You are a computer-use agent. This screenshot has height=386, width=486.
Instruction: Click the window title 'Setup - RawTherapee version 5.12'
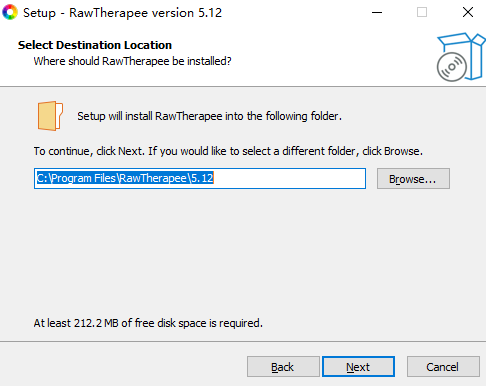click(122, 13)
